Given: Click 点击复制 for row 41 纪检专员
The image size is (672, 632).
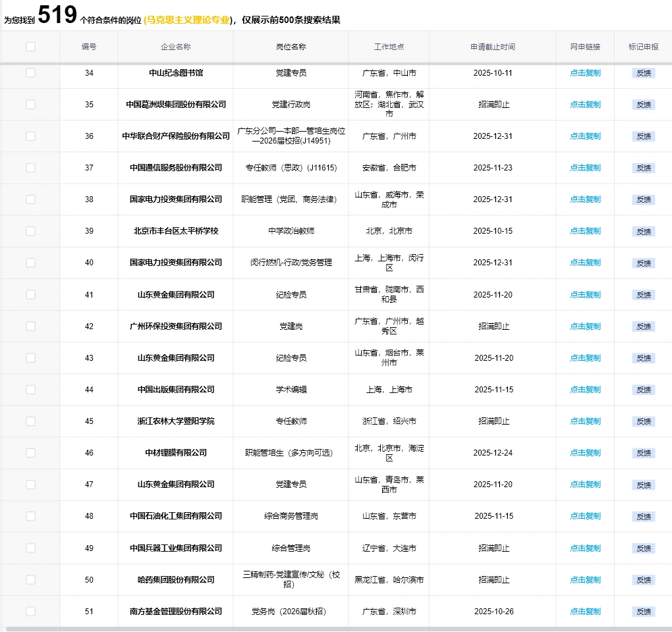Looking at the screenshot, I should pos(585,294).
